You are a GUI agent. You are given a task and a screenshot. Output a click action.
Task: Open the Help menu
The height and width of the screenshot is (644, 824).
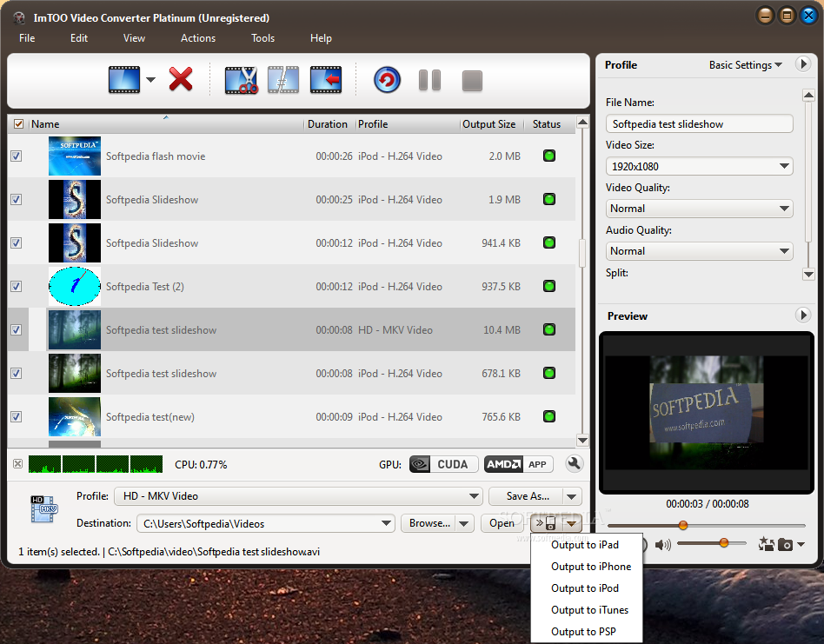(321, 38)
